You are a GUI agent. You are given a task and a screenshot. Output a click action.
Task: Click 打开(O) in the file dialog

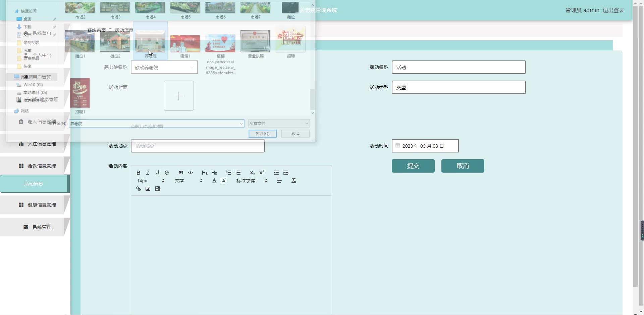[263, 134]
